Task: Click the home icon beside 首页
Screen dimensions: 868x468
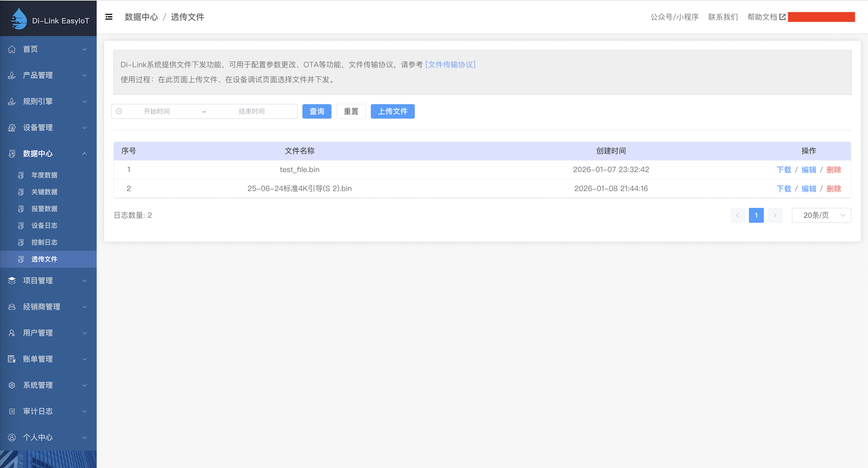Action: (12, 49)
